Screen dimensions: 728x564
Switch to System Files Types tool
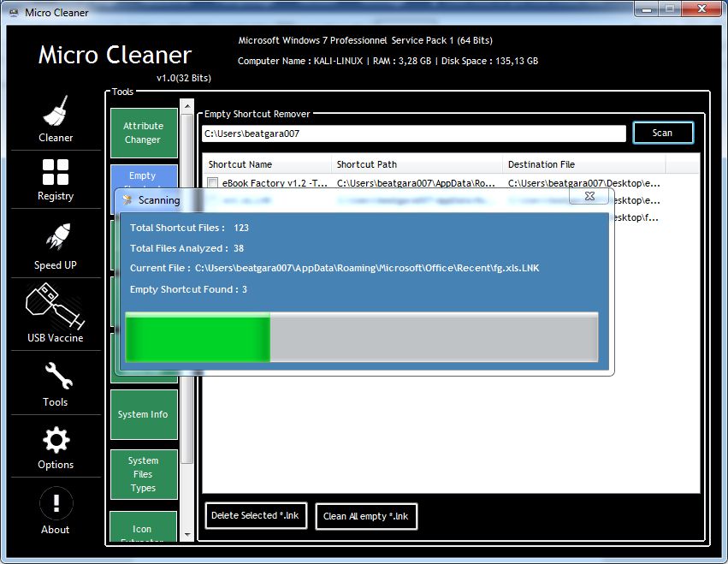click(x=143, y=474)
